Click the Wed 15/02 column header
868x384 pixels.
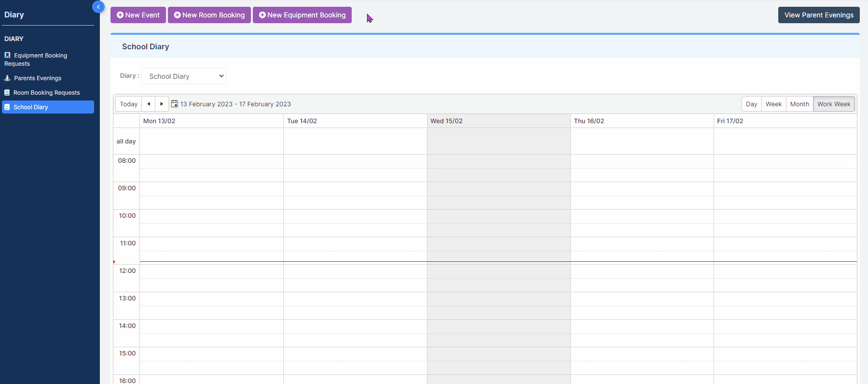point(498,121)
